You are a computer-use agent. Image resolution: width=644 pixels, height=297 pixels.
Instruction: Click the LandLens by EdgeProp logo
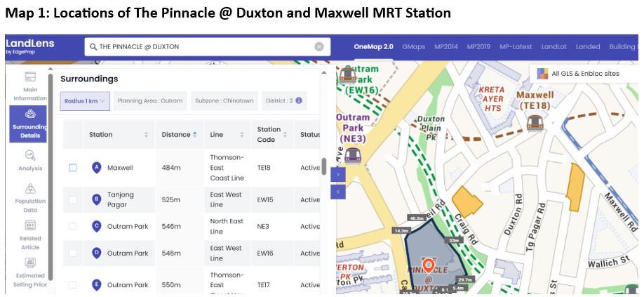coord(29,46)
